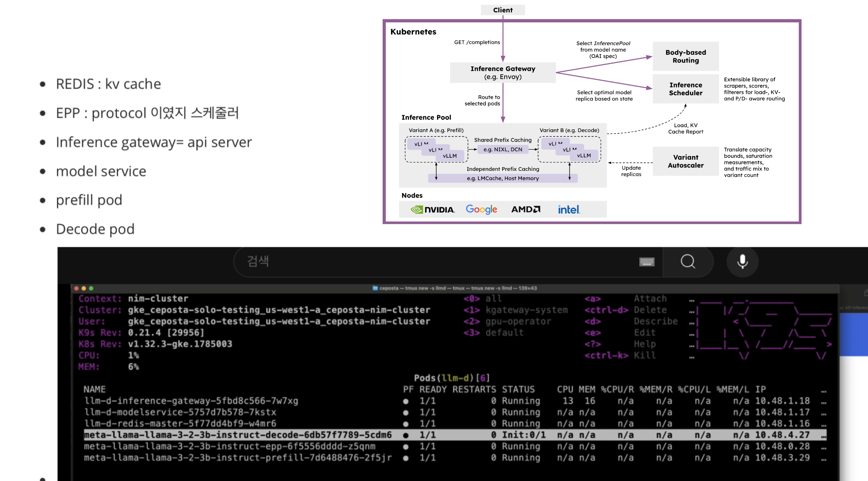Click the magnifying glass search icon

pyautogui.click(x=687, y=261)
